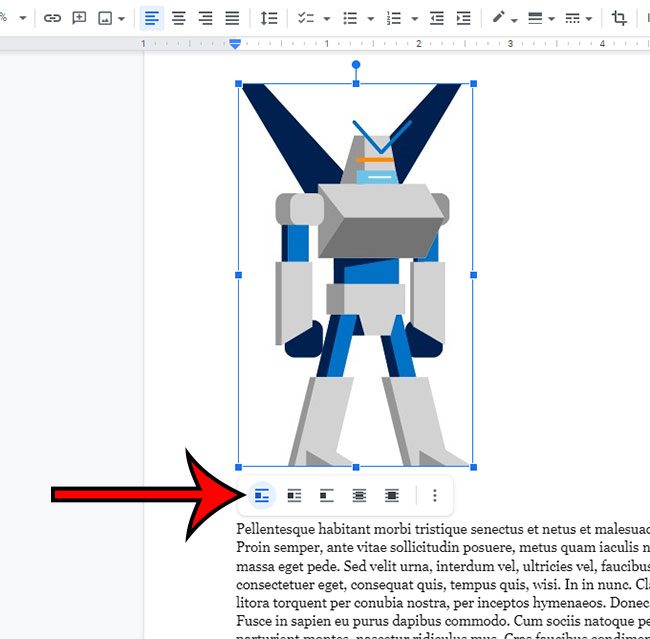Open the border color pen picker
This screenshot has width=650, height=639.
click(x=504, y=18)
